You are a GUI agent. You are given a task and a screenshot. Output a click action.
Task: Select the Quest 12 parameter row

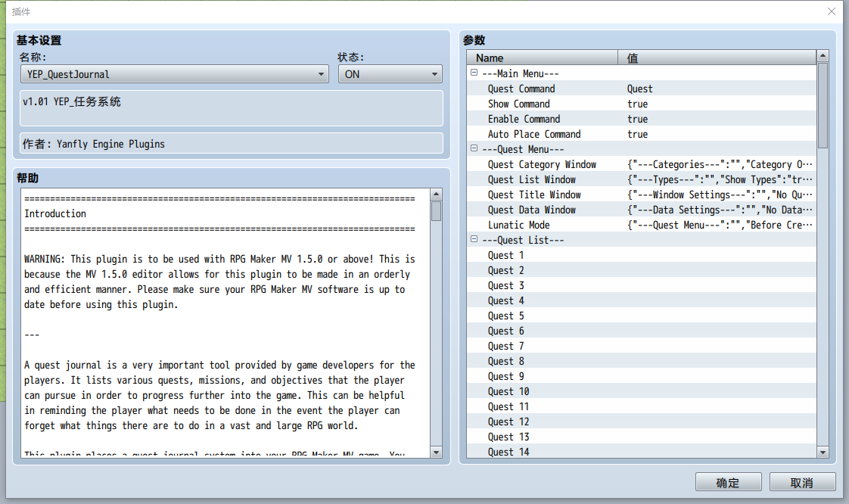tap(642, 422)
